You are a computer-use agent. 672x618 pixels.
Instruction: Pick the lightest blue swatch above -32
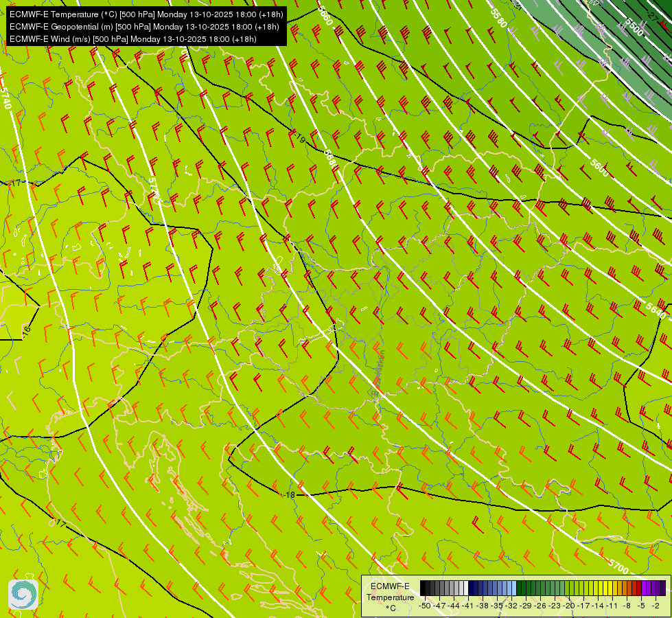[514, 588]
